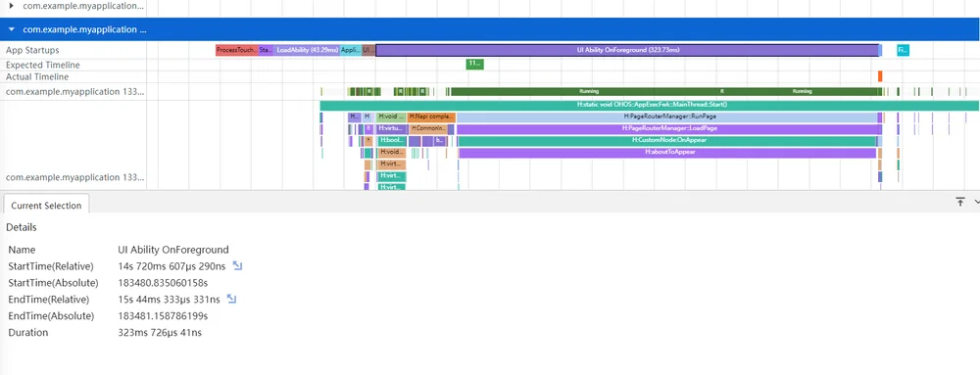
Task: Select the LoadAbility (43.29ms) slice
Action: (x=307, y=50)
